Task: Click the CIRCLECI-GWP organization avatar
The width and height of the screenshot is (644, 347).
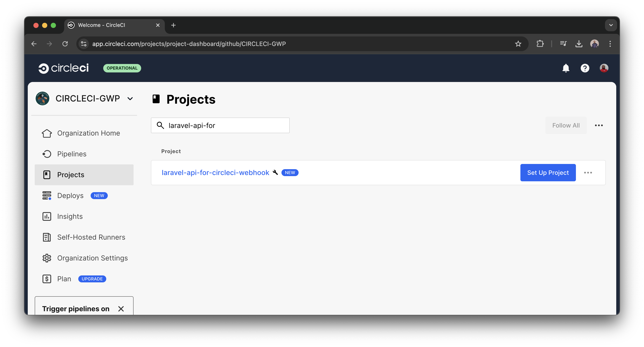Action: click(x=42, y=98)
